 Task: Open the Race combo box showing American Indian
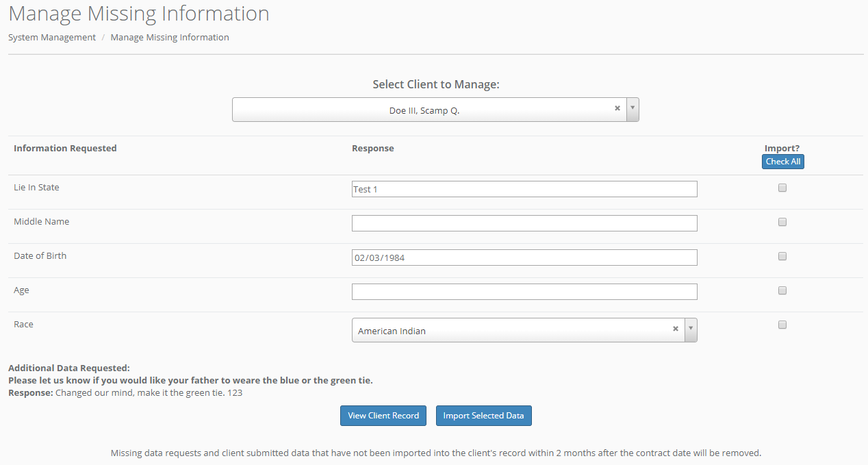click(513, 330)
